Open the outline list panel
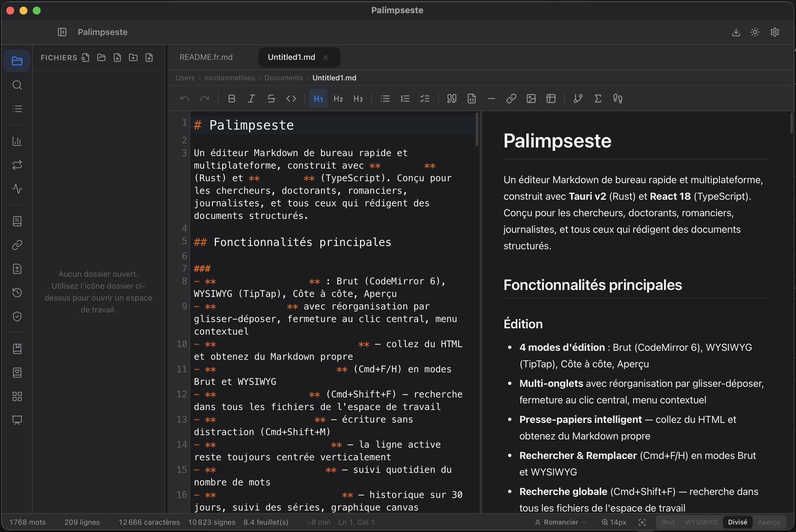This screenshot has height=532, width=796. 17,108
